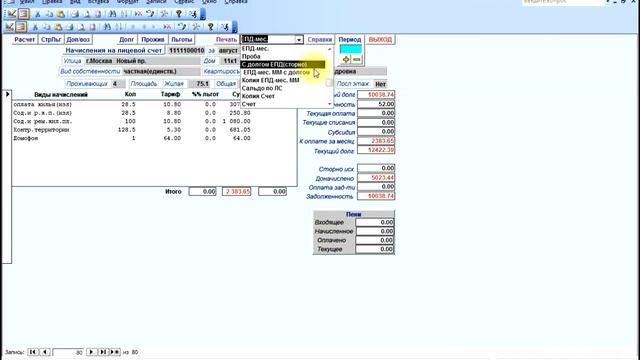Image resolution: width=640 pixels, height=360 pixels.
Task: Click Print Preview icon in first toolbar row
Action: coord(87,14)
